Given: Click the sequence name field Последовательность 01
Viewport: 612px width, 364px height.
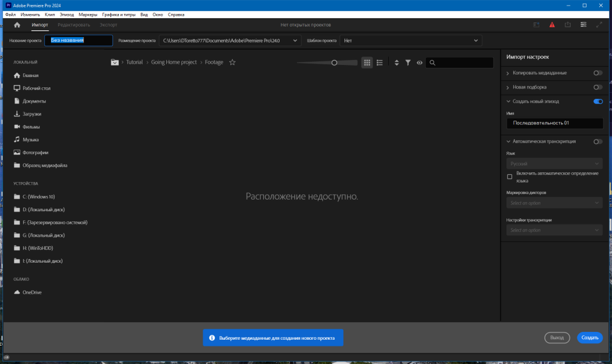Looking at the screenshot, I should pos(554,123).
